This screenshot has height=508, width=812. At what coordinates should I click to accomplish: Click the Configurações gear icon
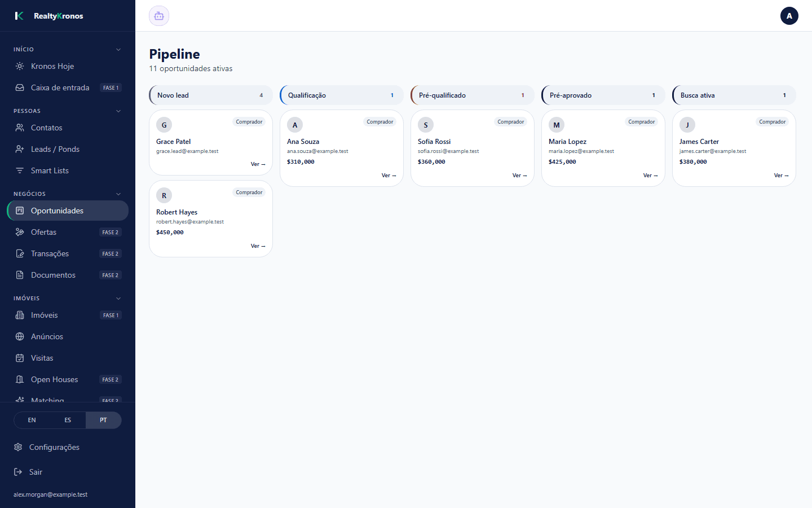[18, 447]
